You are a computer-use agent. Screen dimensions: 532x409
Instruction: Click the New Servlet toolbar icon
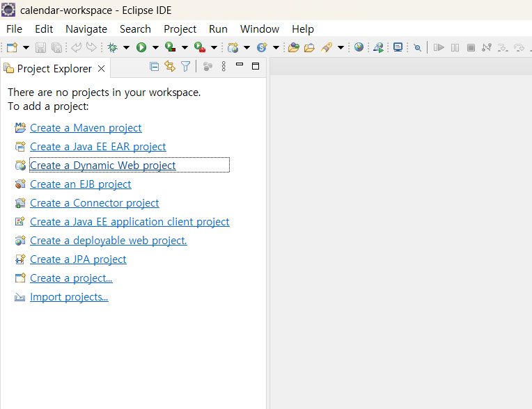tap(262, 47)
